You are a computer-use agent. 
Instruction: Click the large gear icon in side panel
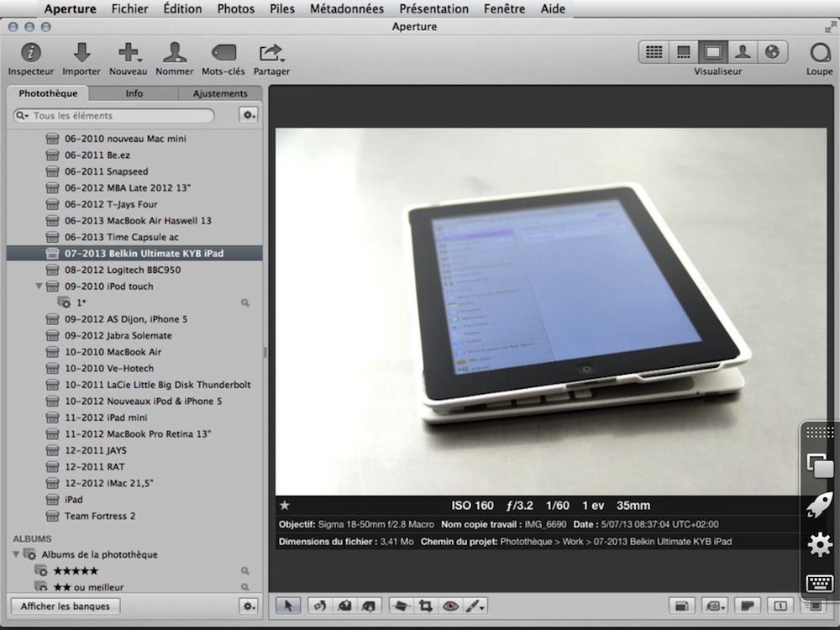click(x=820, y=545)
